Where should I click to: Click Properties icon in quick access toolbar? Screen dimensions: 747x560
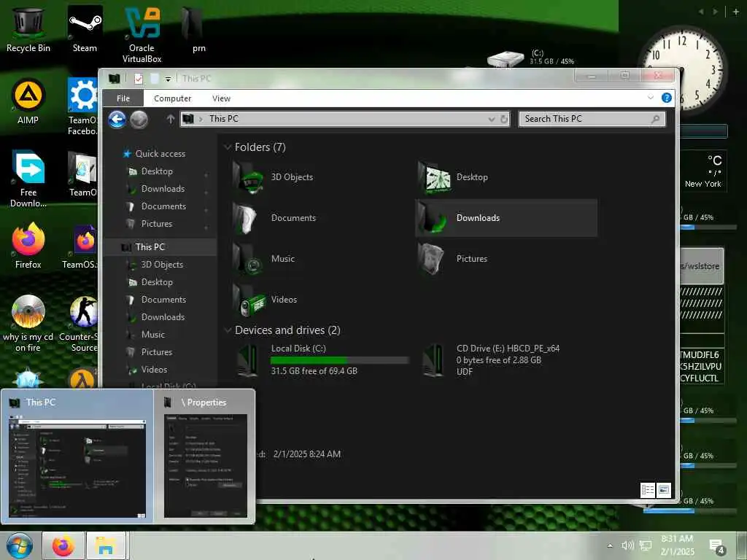[x=139, y=79]
